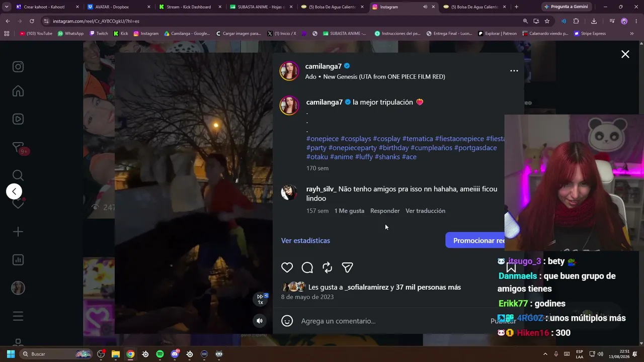
Task: Close the reel viewer with X
Action: [x=625, y=54]
